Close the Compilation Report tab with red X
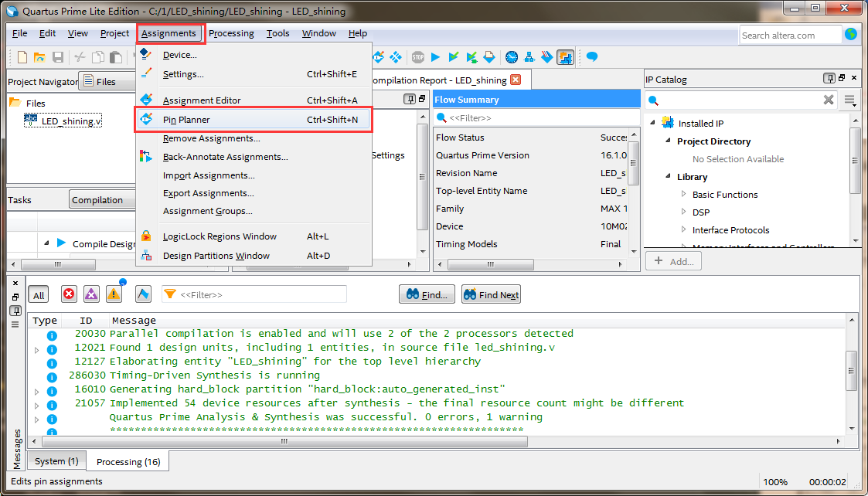 (516, 80)
